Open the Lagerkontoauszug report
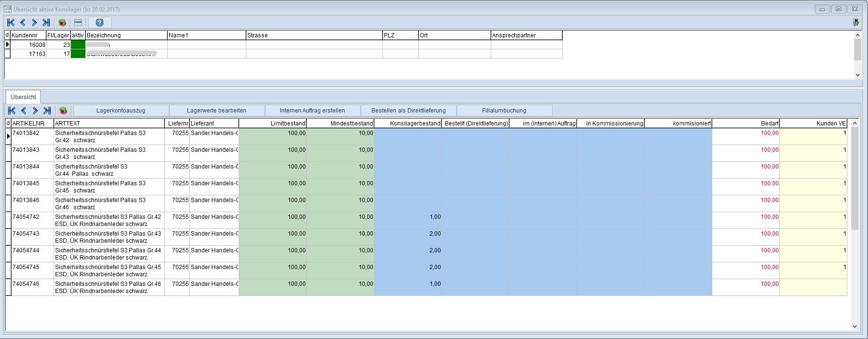Image resolution: width=868 pixels, height=339 pixels. click(121, 111)
